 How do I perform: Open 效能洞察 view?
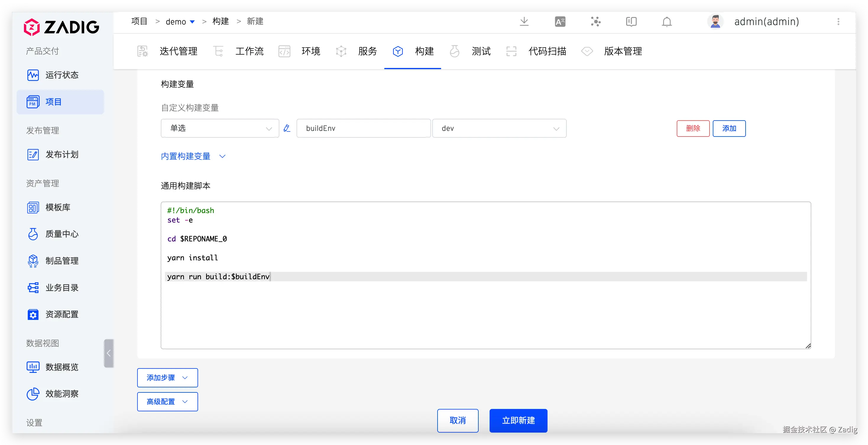[x=53, y=394]
